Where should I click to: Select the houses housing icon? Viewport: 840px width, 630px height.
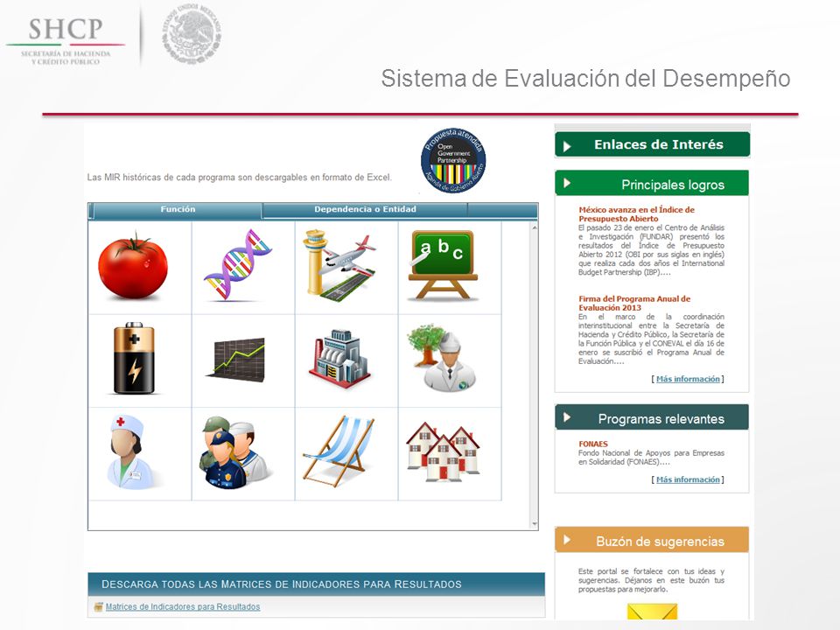pos(443,451)
